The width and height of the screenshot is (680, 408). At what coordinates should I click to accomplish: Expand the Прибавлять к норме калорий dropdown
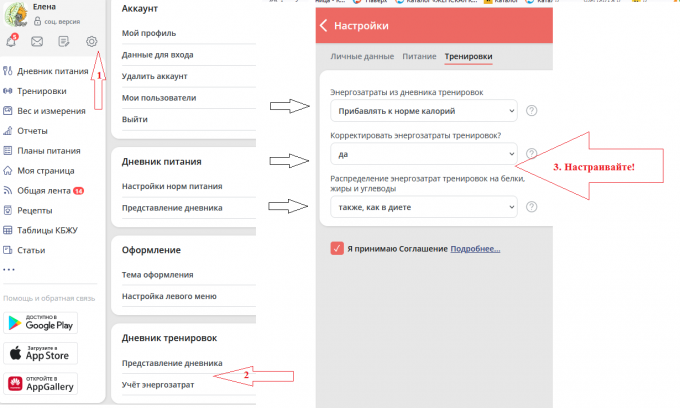click(423, 110)
